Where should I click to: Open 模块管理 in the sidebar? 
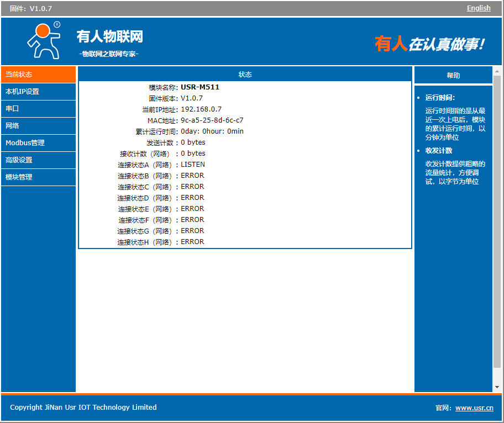click(38, 177)
